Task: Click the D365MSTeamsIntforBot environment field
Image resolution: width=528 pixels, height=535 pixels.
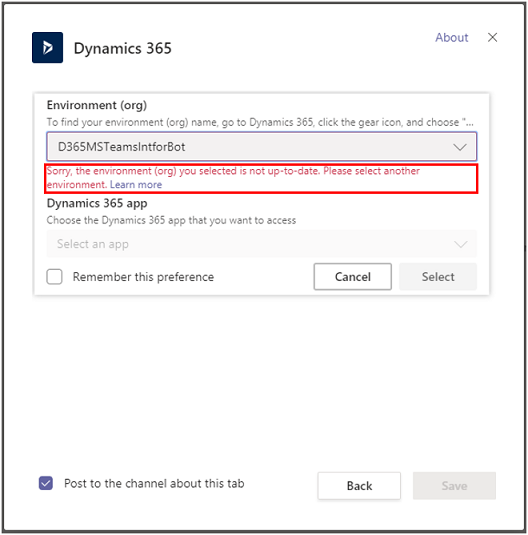Action: click(262, 147)
